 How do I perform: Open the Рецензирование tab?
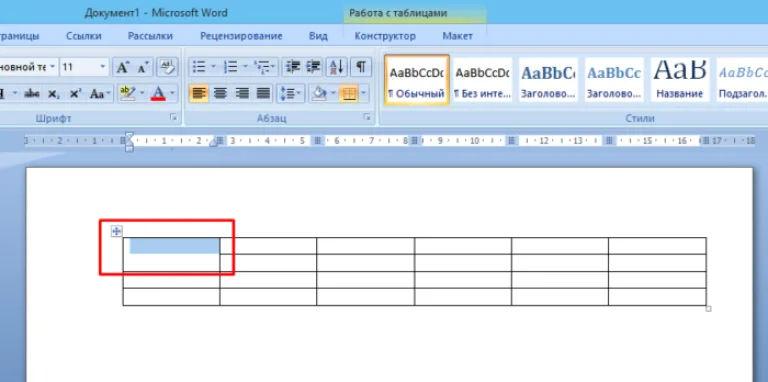click(x=241, y=36)
